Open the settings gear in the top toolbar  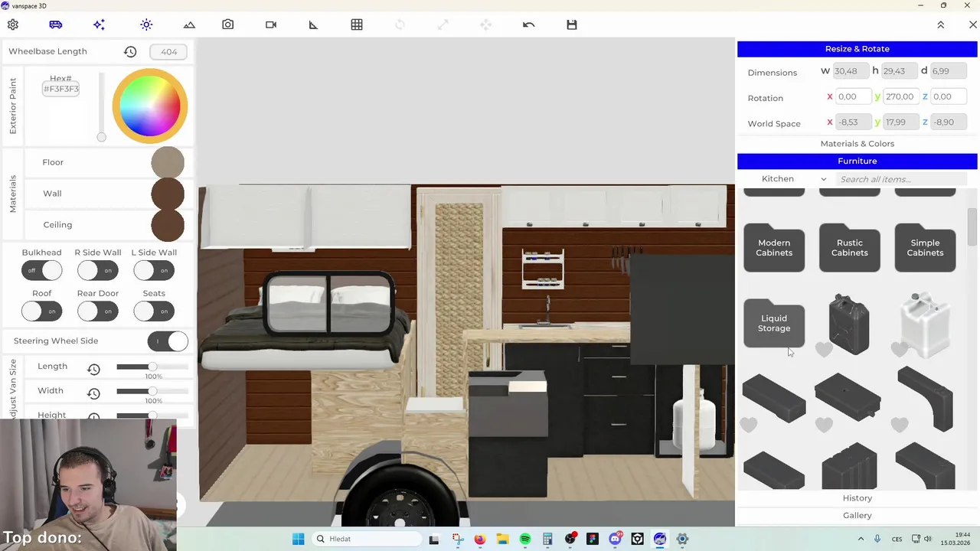[13, 24]
